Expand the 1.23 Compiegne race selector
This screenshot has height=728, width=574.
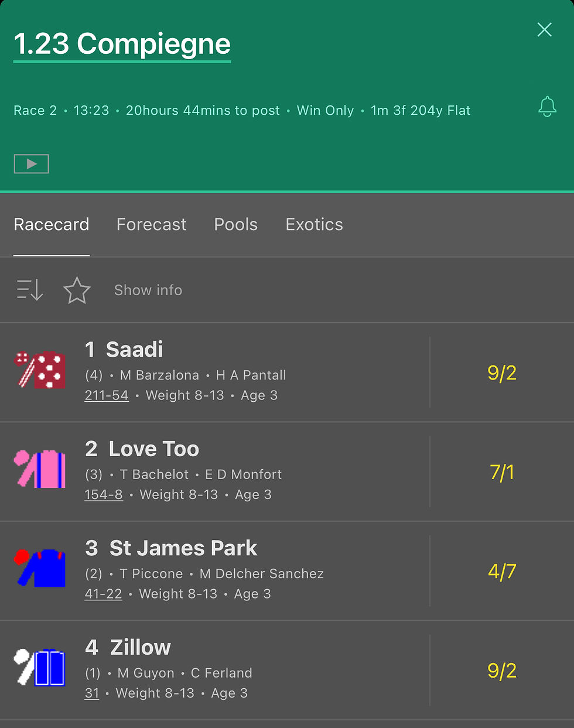[122, 44]
